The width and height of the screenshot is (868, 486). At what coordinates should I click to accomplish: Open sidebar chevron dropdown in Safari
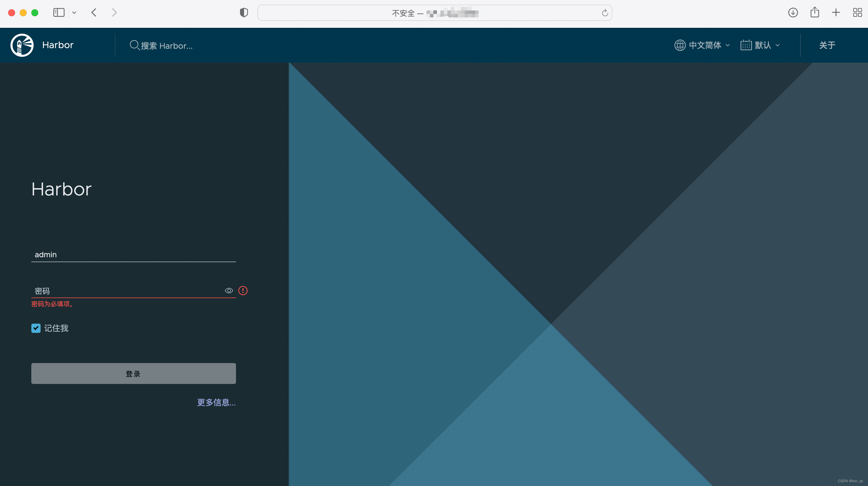pos(74,13)
